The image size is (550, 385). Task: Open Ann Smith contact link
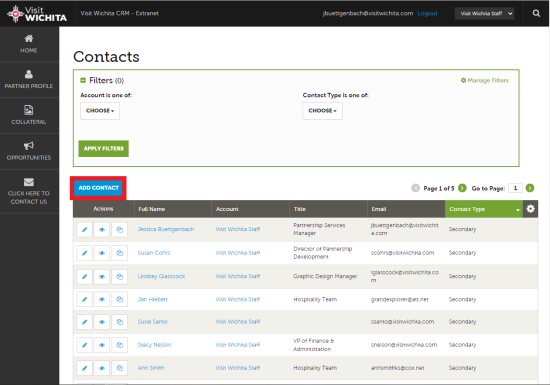pos(151,368)
